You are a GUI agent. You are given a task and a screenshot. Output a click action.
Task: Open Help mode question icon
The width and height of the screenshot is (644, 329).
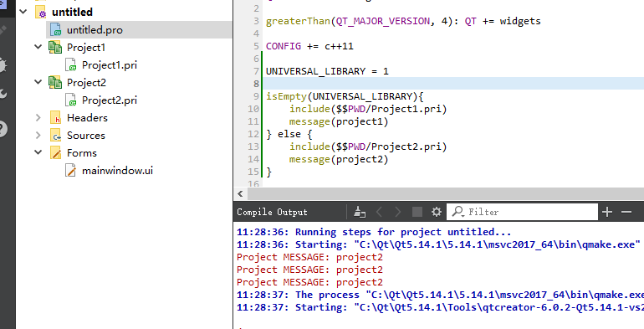(x=3, y=129)
